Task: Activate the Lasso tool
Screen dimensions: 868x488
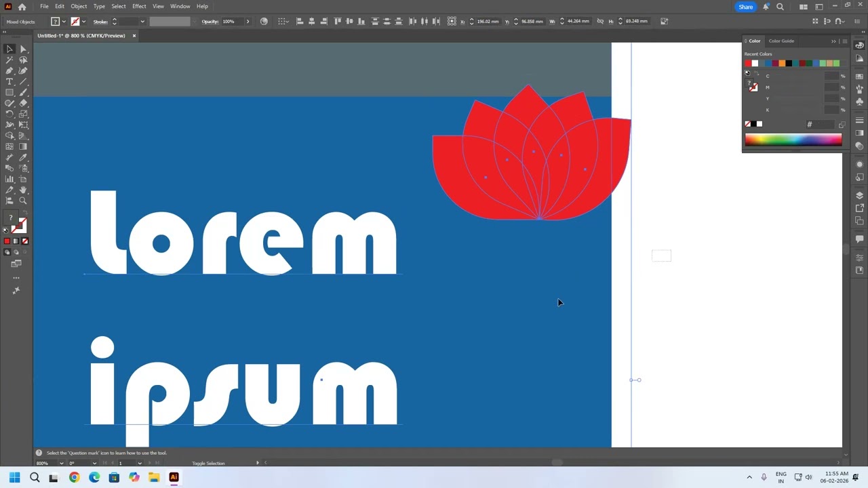Action: [x=23, y=60]
